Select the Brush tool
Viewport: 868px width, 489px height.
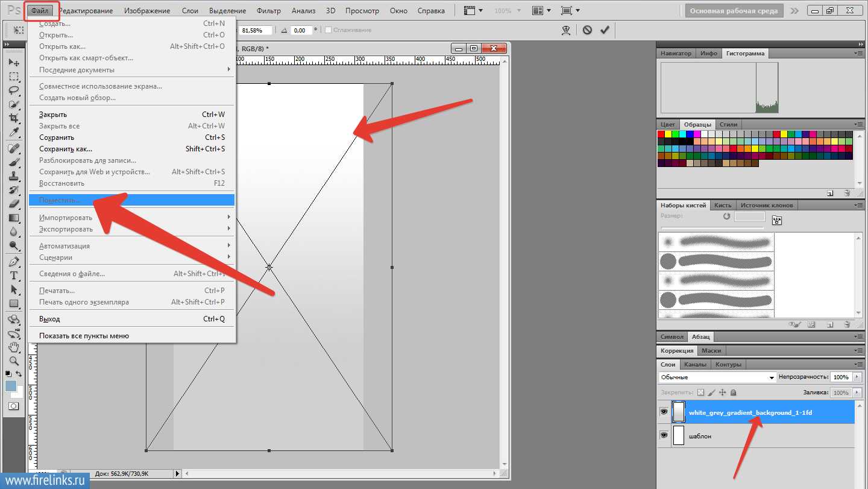tap(13, 162)
